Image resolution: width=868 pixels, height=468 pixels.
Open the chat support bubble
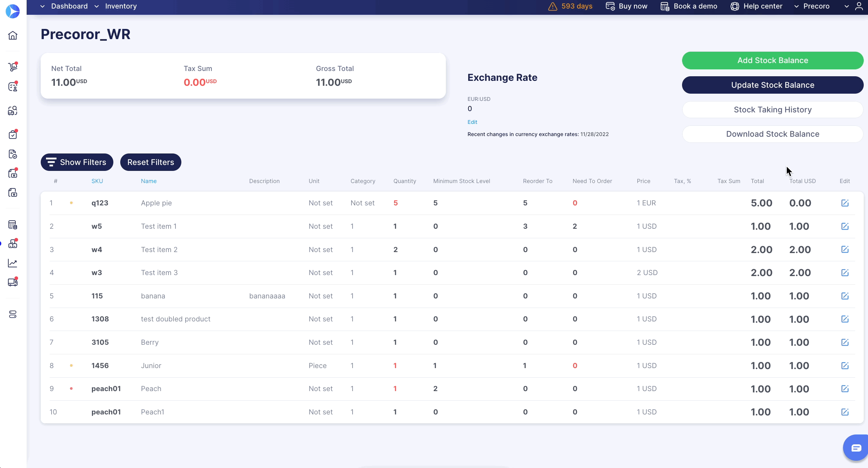(856, 448)
